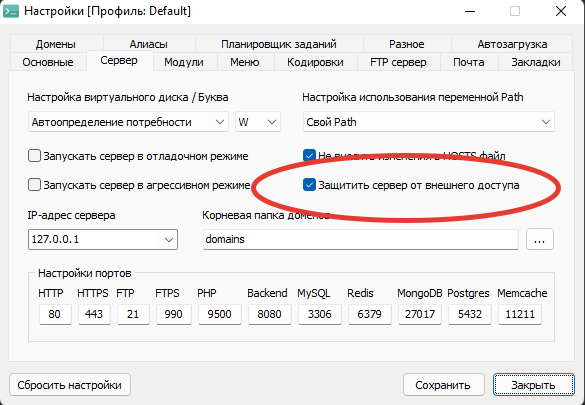Open the FTP сервер tab
Screen dimensions: 585x405
398,62
